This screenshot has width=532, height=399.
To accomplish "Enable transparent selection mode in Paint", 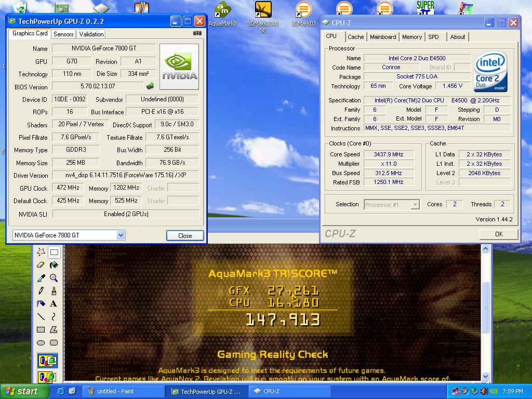I will coord(47,377).
